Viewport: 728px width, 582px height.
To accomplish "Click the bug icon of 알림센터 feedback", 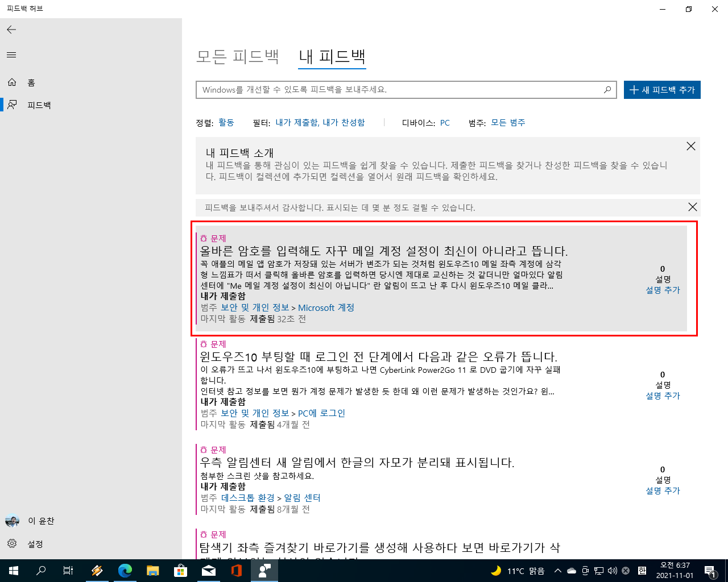I will pos(204,450).
